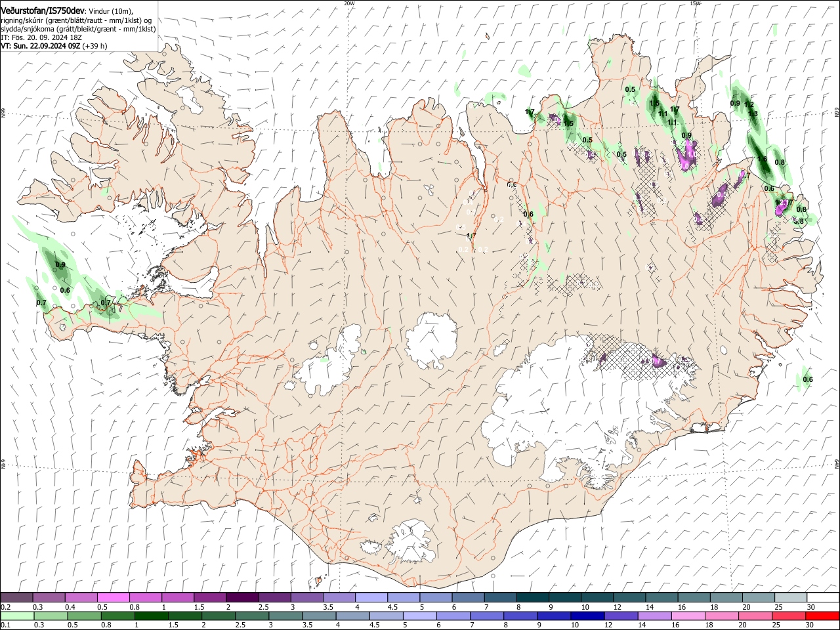The image size is (840, 630).
Task: Click the '14' label under the lower legend row
Action: (641, 625)
